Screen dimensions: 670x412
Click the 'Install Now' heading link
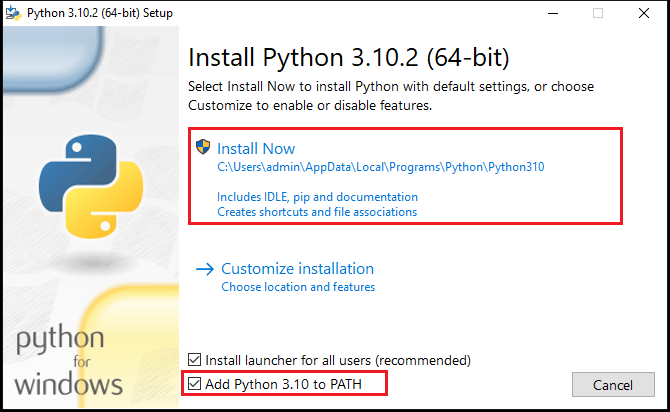256,149
